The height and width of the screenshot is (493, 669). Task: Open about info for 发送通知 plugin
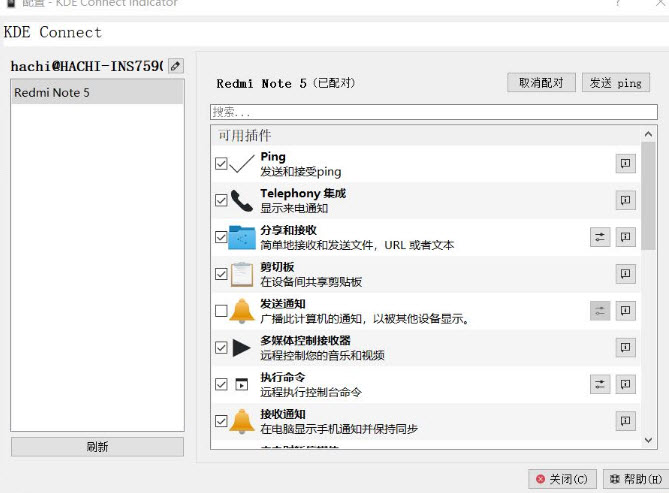click(625, 311)
